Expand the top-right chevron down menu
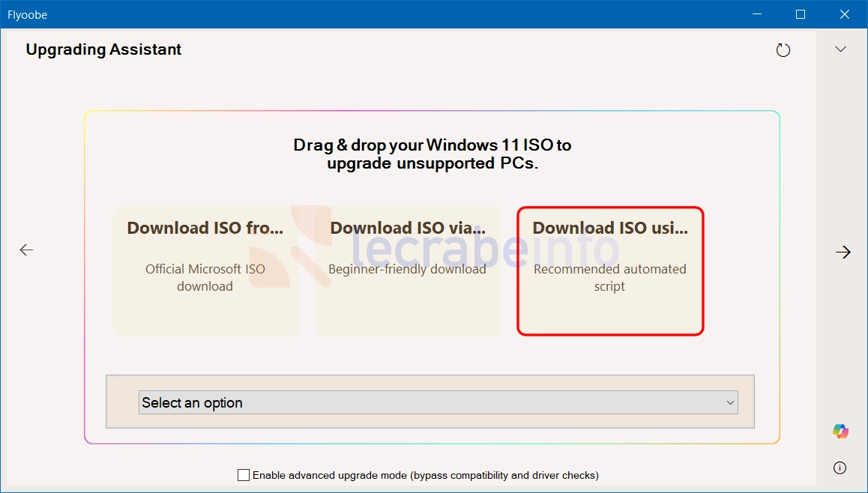Image resolution: width=868 pixels, height=493 pixels. (x=840, y=49)
